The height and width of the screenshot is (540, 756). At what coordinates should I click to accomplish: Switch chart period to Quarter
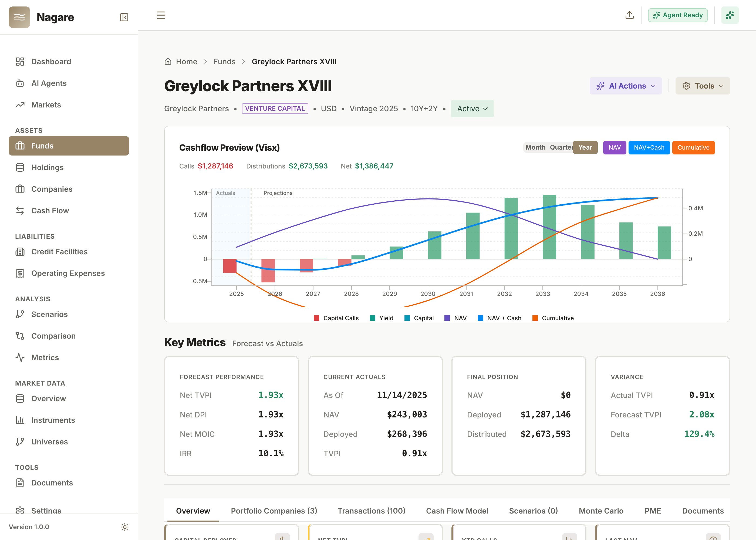pos(561,147)
